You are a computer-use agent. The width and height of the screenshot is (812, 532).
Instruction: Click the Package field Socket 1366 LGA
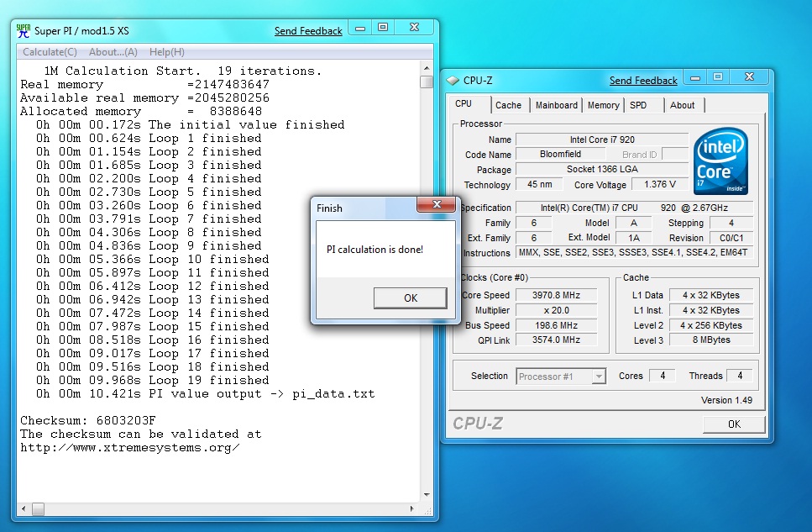tap(602, 169)
